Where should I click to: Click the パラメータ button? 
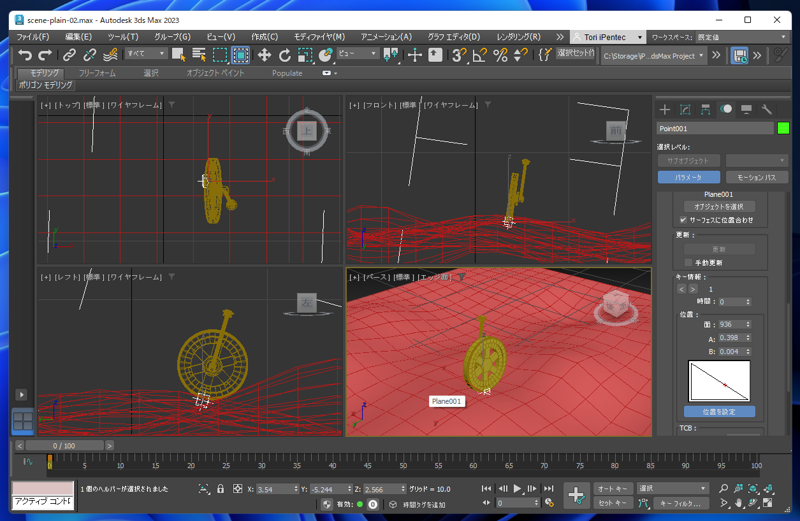(689, 177)
